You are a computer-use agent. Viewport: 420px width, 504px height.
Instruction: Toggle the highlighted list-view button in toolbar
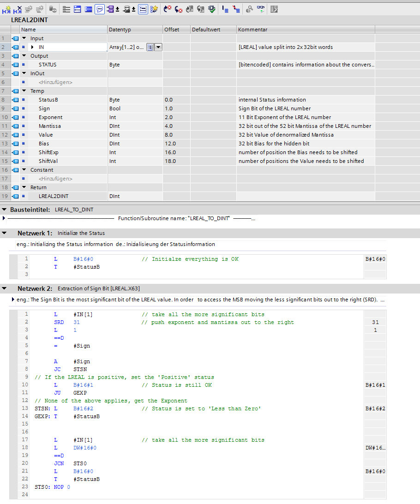[143, 9]
